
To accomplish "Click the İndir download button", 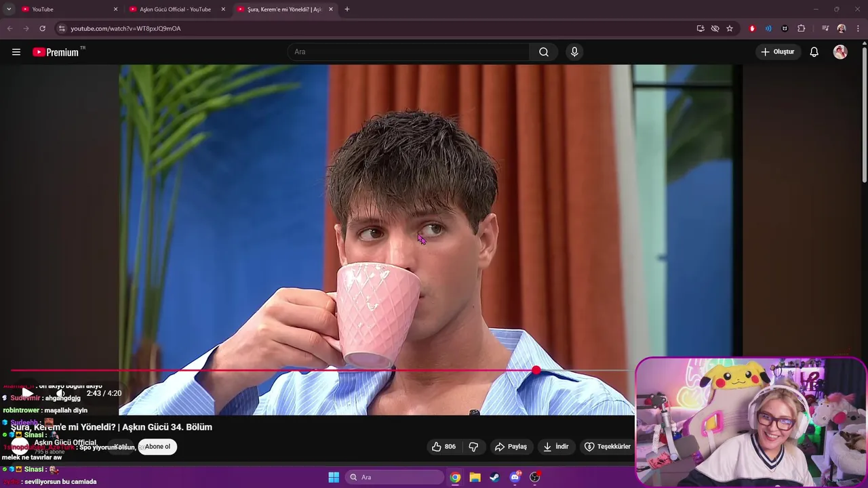I will pyautogui.click(x=556, y=447).
